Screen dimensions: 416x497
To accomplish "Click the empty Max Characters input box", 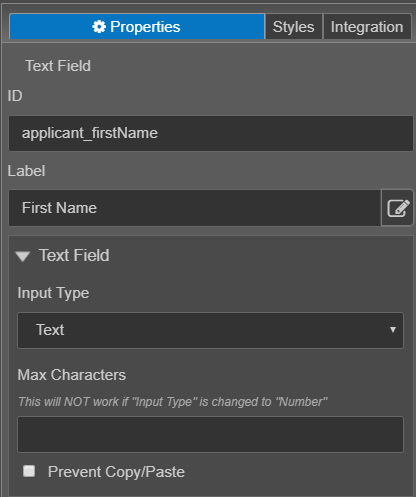I will [210, 434].
